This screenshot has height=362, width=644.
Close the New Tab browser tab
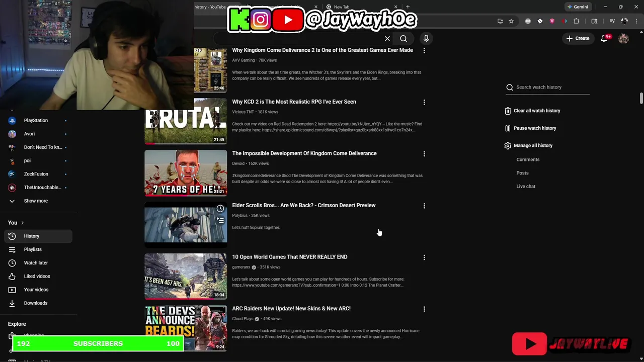(x=396, y=7)
